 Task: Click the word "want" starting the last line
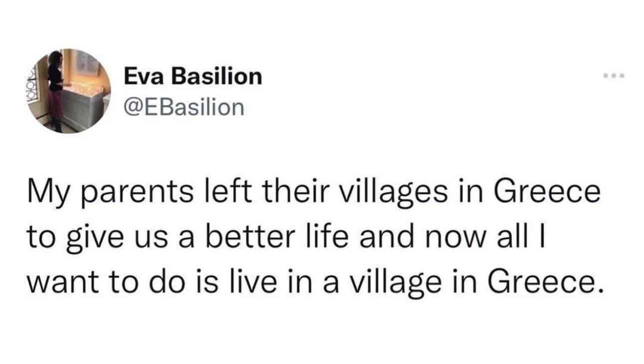(56, 283)
